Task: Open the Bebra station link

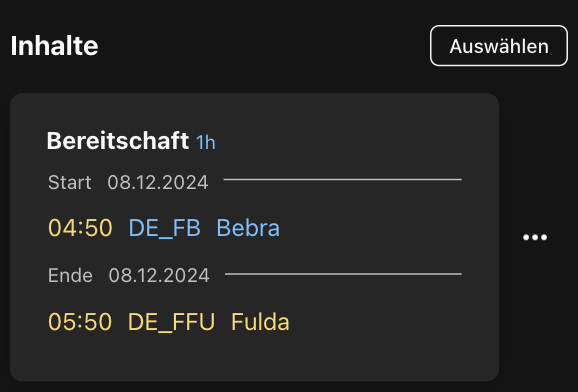Action: pos(248,228)
